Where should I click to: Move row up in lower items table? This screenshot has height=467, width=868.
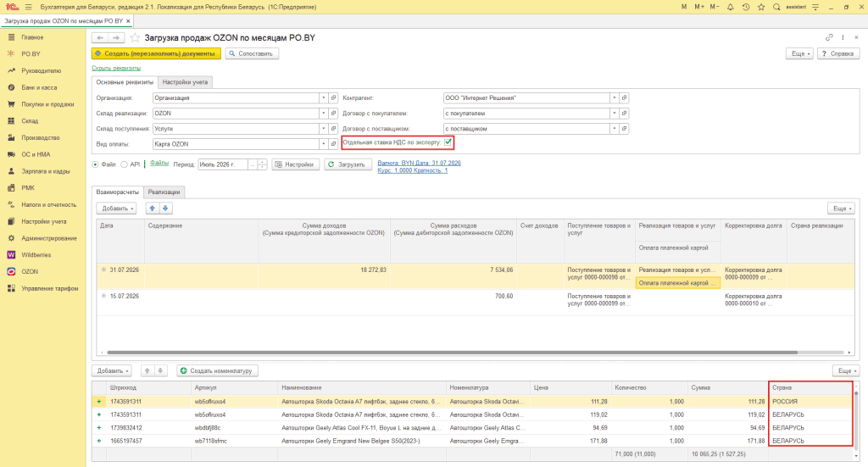[147, 370]
